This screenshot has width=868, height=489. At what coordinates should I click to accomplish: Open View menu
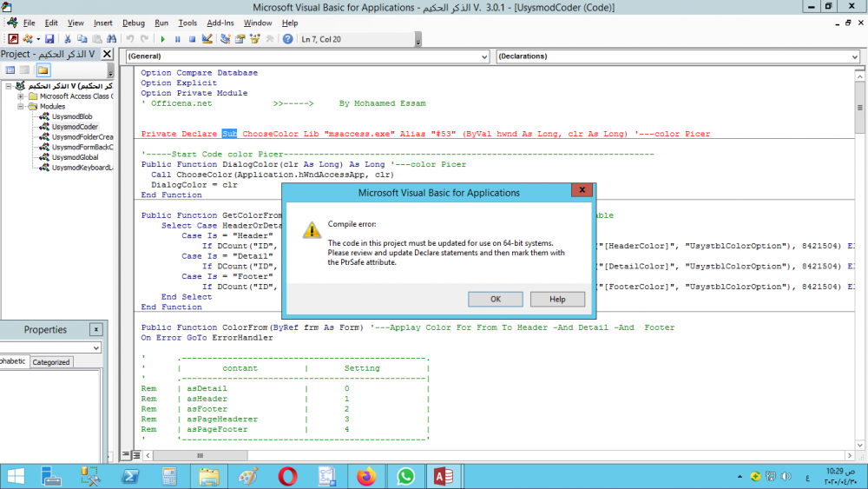[x=76, y=23]
